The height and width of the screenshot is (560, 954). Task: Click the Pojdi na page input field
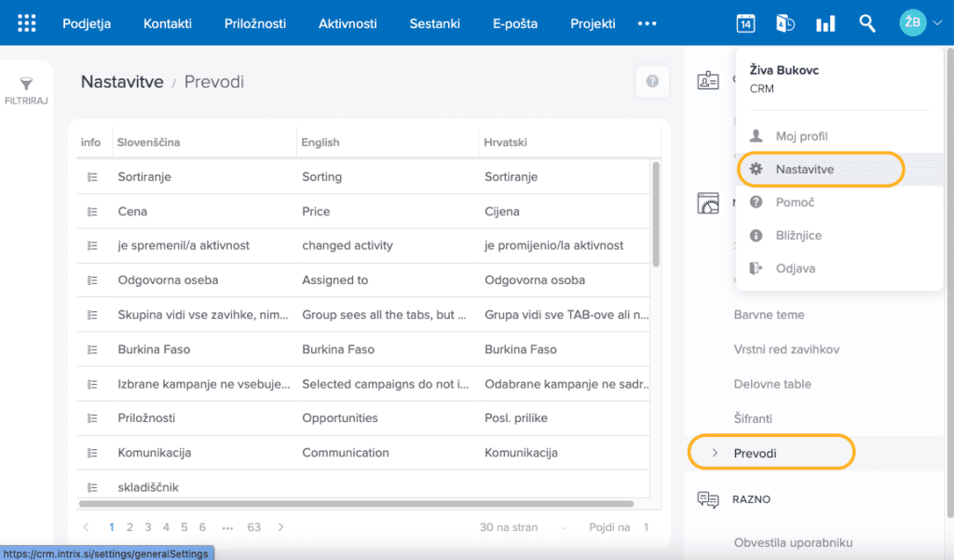point(645,527)
